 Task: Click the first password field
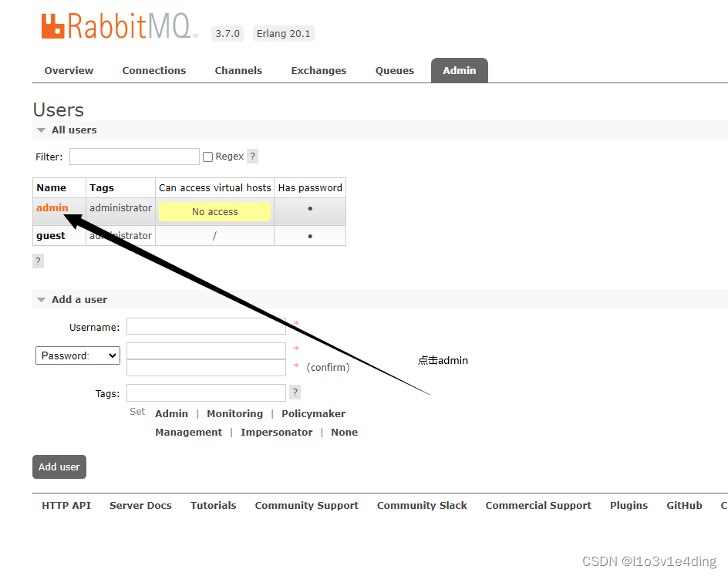tap(206, 350)
